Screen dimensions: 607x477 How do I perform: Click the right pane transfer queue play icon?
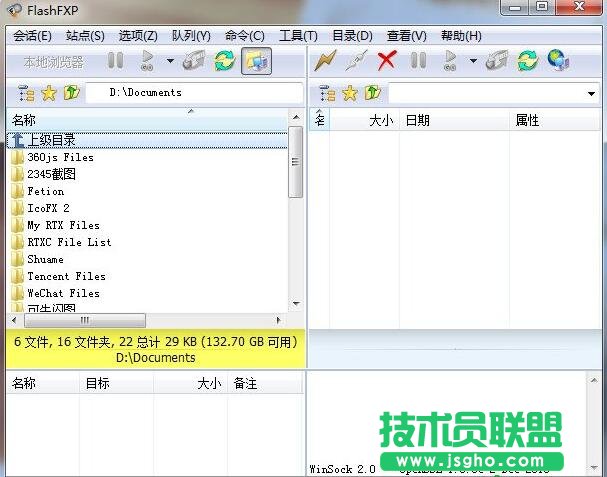click(450, 61)
